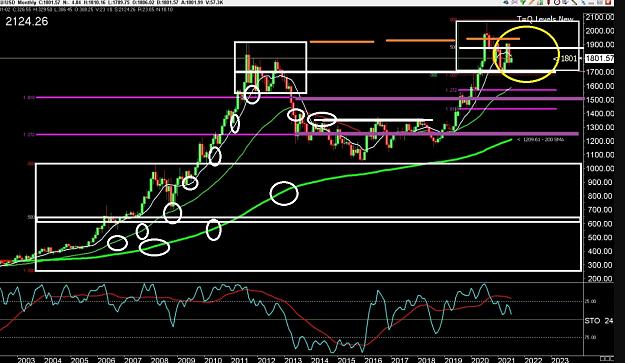Click the 2018 year label on time axis

pos(426,360)
